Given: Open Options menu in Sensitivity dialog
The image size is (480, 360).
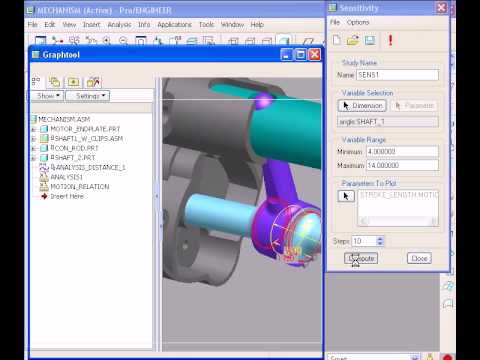Looking at the screenshot, I should click(x=358, y=22).
